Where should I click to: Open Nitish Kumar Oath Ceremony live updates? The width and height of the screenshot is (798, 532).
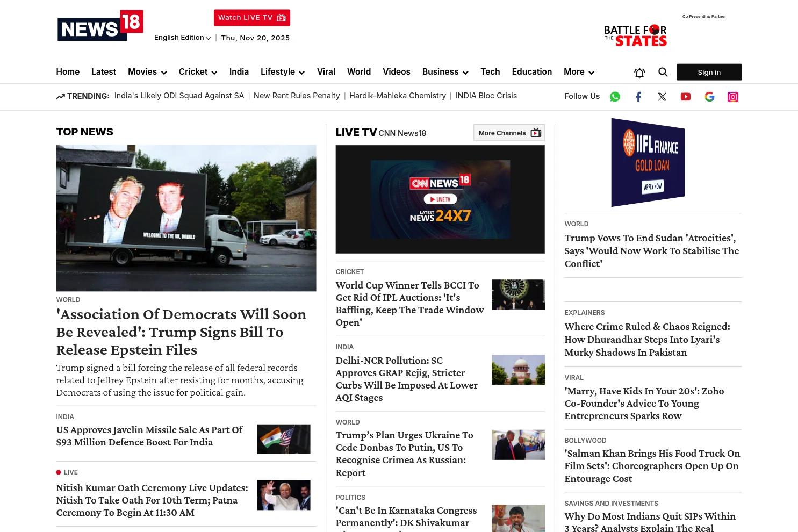click(x=152, y=500)
